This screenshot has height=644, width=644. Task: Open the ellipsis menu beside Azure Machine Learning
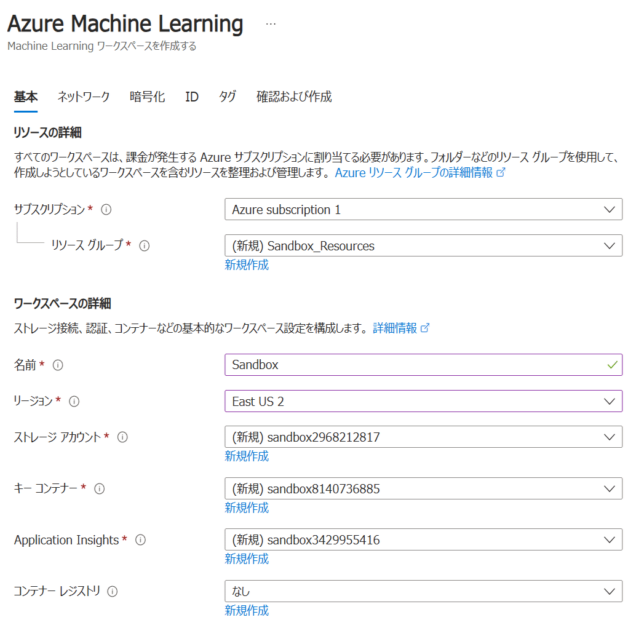point(271,24)
